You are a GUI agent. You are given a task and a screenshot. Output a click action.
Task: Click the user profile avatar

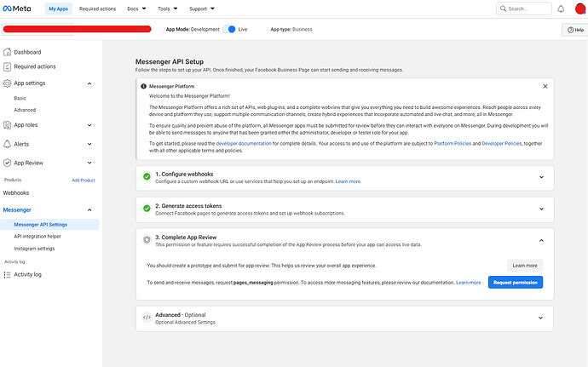point(579,9)
